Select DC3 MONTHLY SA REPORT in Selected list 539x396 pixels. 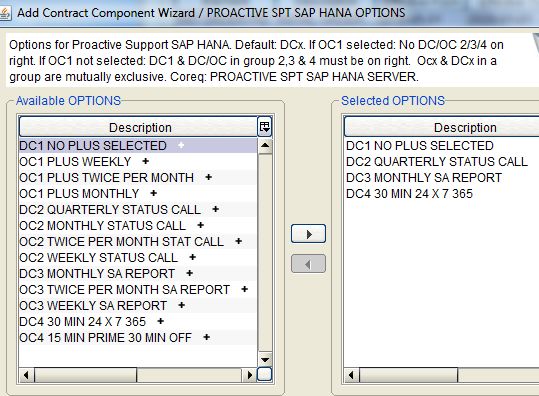[x=442, y=177]
